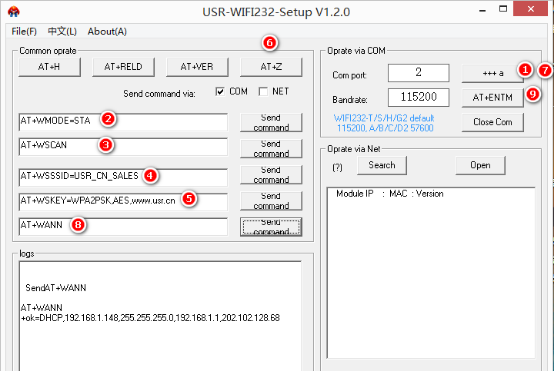This screenshot has width=554, height=372.
Task: Click the Close Com button
Action: [x=493, y=122]
